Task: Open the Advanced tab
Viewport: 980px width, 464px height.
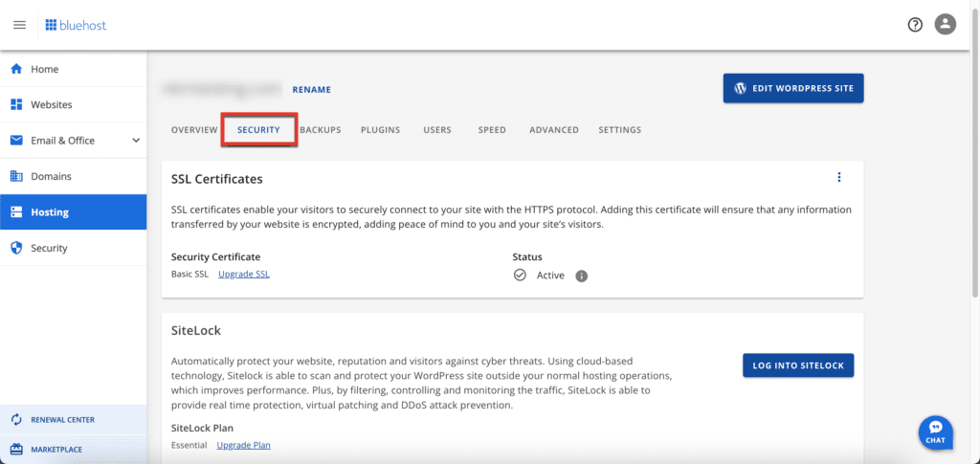Action: click(x=554, y=130)
